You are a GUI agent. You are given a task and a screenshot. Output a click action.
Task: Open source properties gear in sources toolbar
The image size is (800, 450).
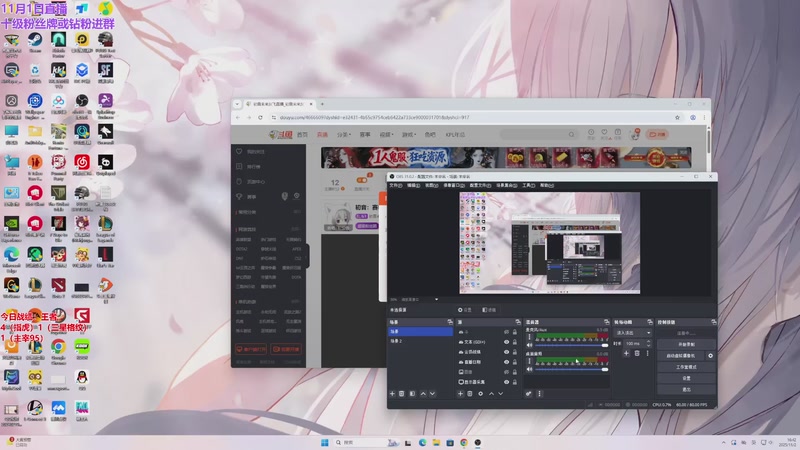click(x=481, y=394)
